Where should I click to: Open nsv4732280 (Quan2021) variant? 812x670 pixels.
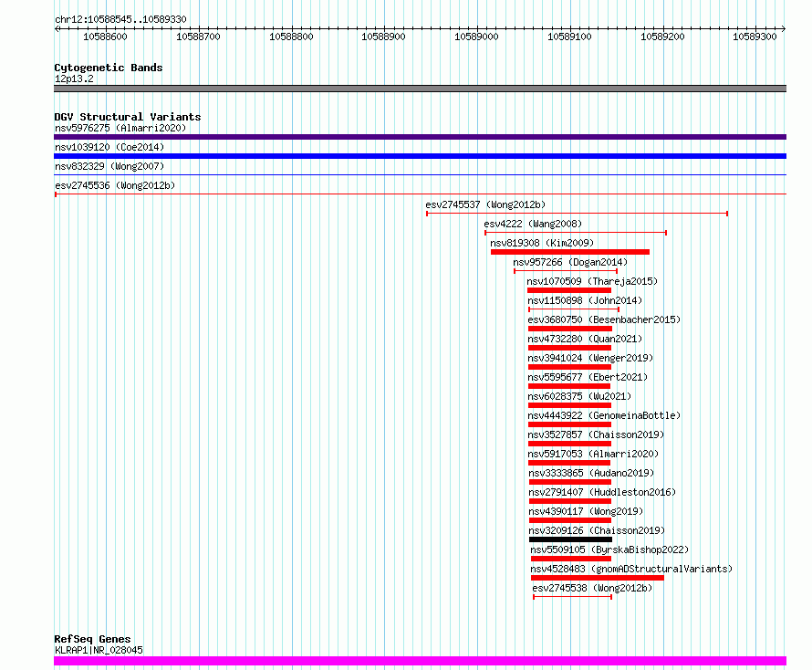tap(585, 339)
